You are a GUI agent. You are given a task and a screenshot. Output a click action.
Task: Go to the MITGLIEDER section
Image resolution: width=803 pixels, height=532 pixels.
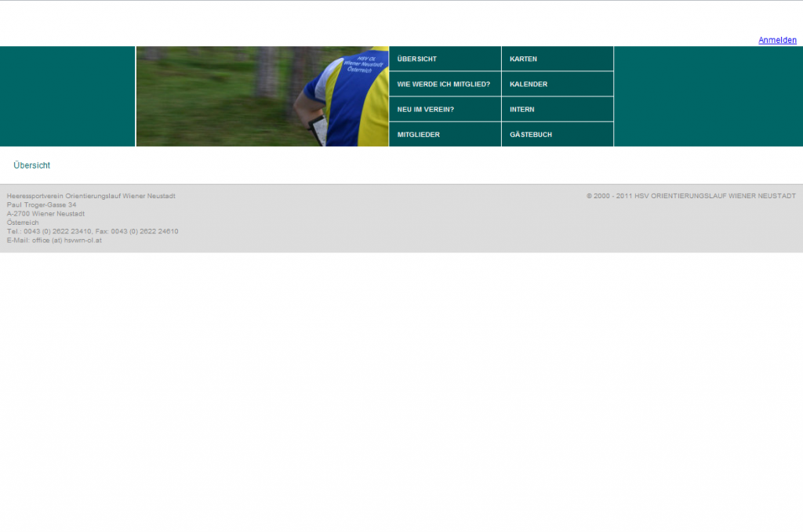[419, 135]
